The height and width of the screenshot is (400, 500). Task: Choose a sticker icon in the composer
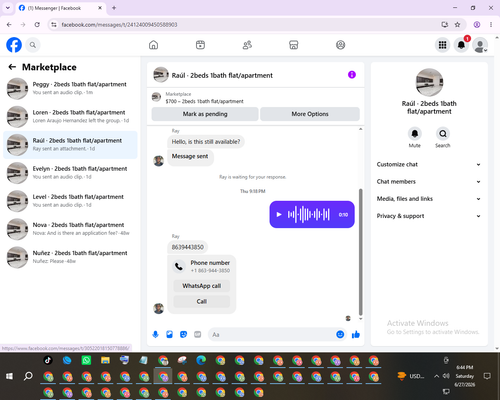(183, 334)
